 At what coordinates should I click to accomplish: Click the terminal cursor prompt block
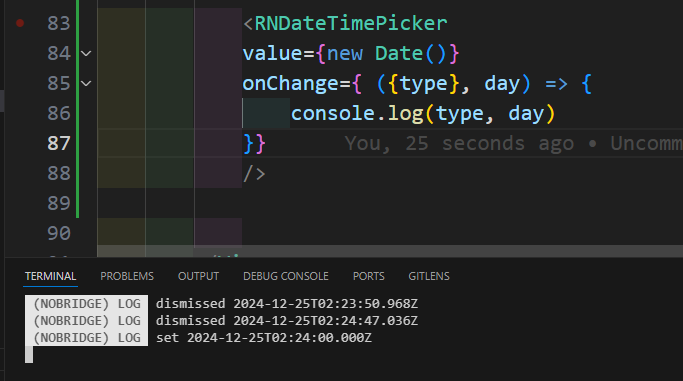tap(29, 354)
